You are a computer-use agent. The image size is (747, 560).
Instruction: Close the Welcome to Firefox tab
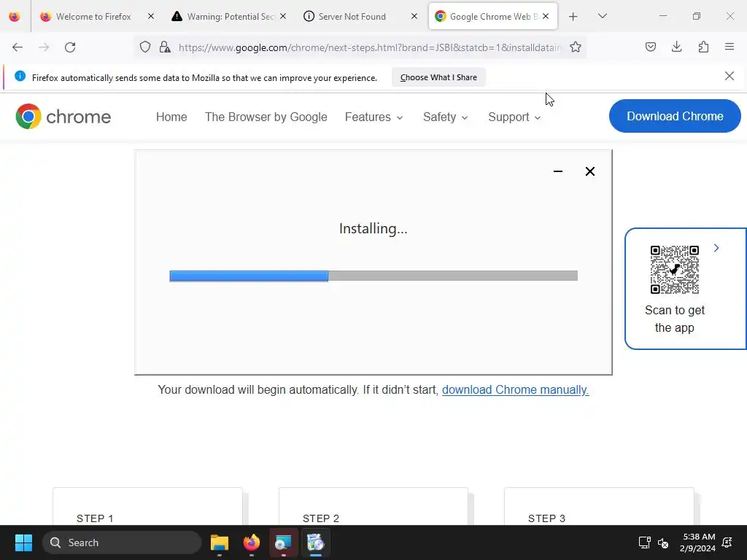[151, 16]
